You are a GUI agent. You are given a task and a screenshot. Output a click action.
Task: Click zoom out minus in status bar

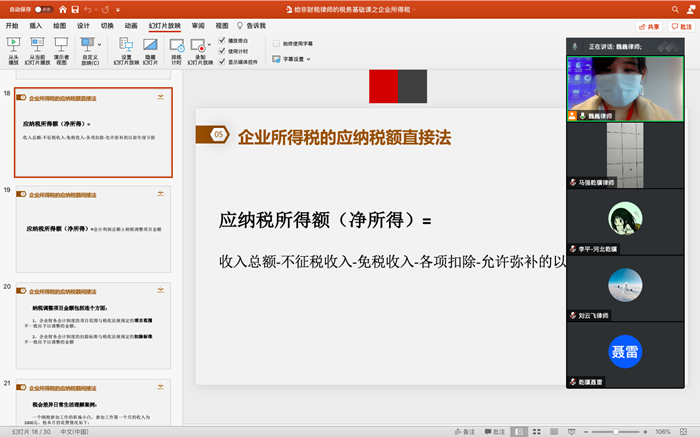[x=586, y=432]
